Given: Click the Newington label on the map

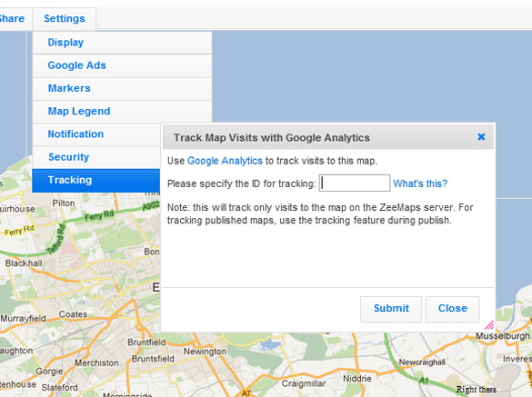Looking at the screenshot, I should [x=205, y=352].
